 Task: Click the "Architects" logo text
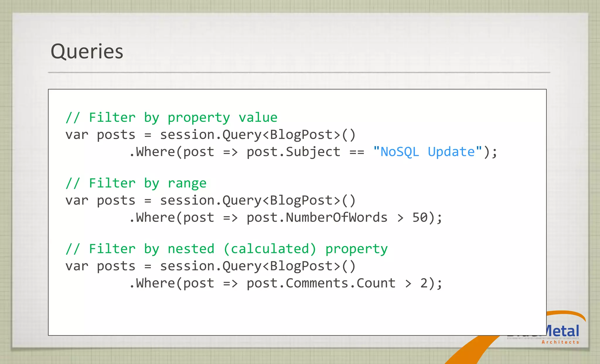click(x=560, y=342)
